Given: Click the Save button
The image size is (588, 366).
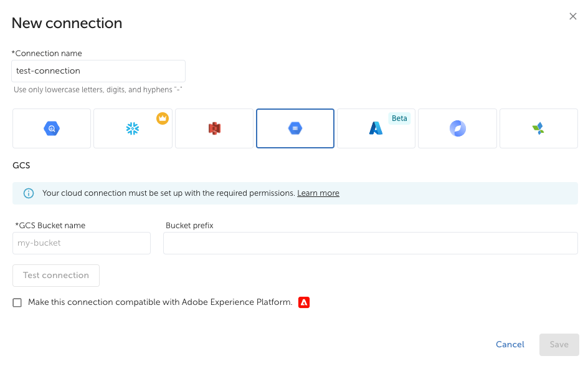Looking at the screenshot, I should tap(559, 345).
